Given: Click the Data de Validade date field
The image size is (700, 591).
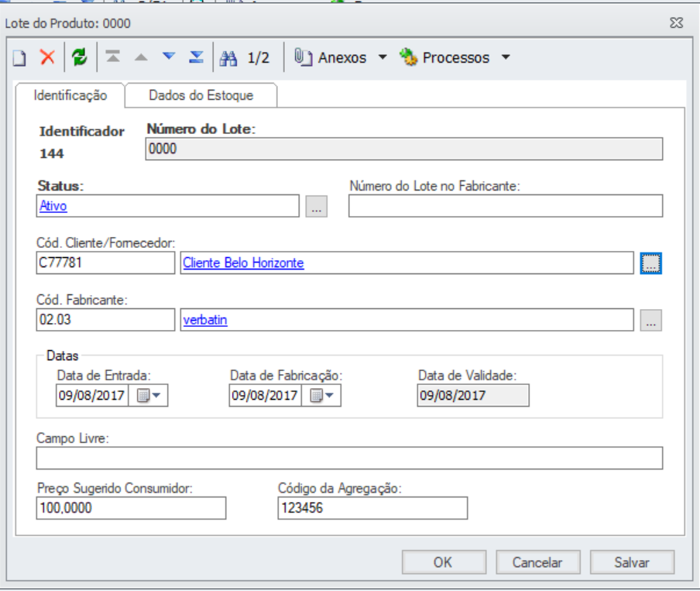Looking at the screenshot, I should pyautogui.click(x=473, y=395).
